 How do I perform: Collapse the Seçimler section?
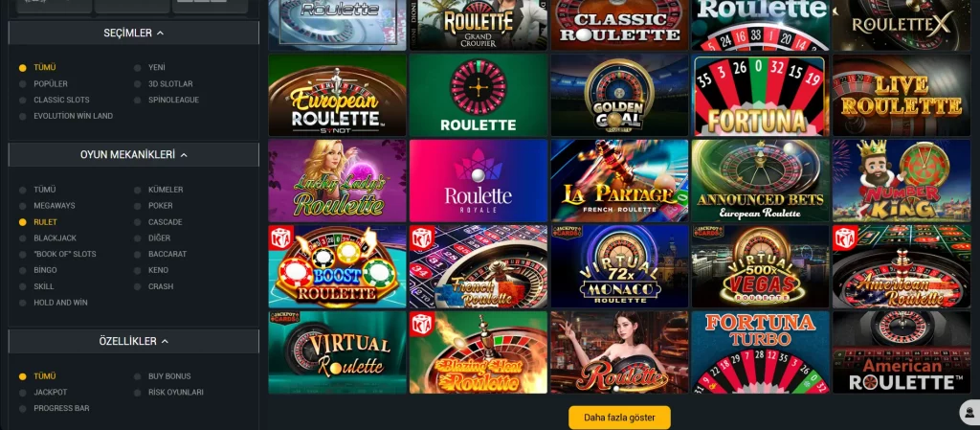[x=134, y=34]
